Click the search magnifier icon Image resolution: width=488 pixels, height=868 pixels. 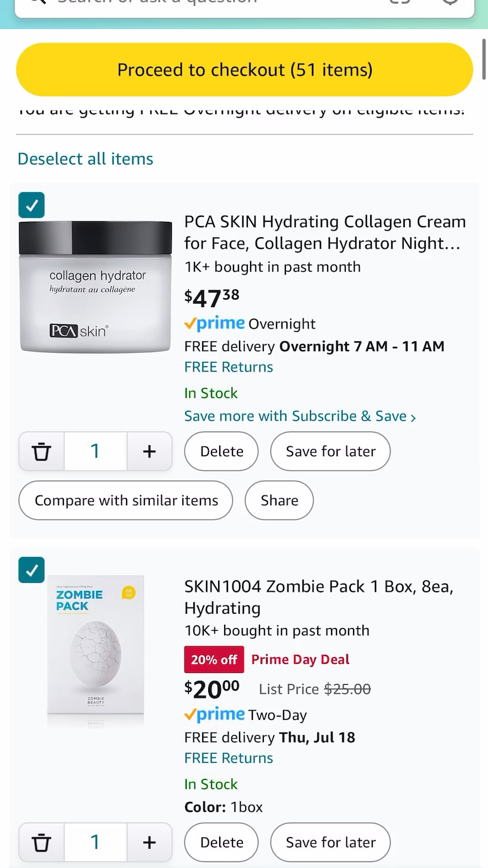[x=36, y=3]
